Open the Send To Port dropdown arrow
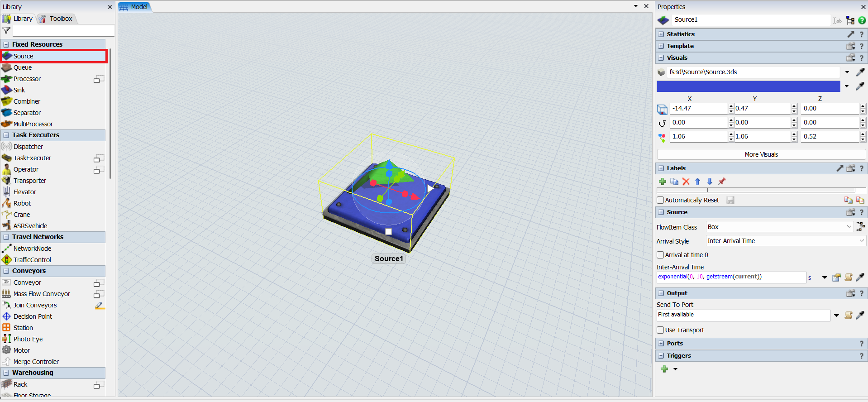This screenshot has height=402, width=868. tap(836, 315)
